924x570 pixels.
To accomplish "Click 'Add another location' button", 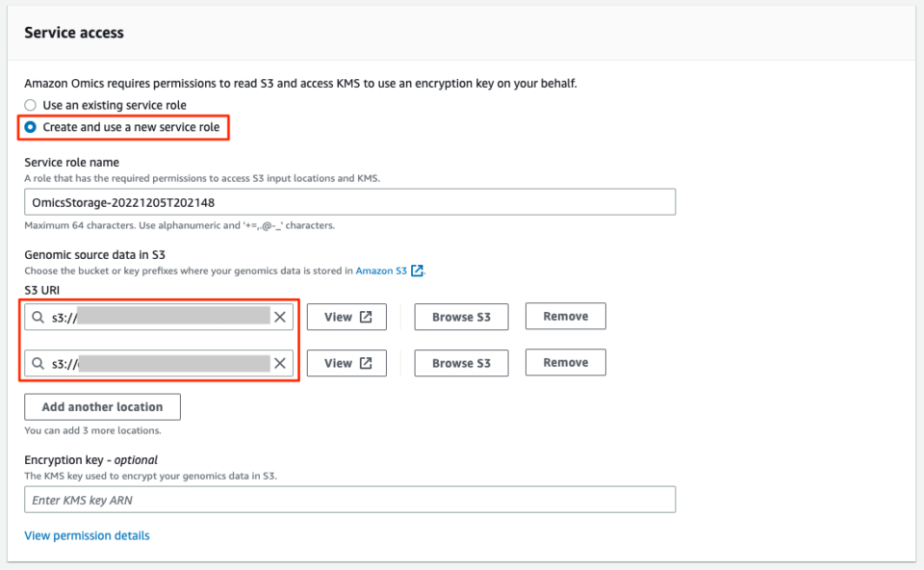I will click(x=102, y=407).
